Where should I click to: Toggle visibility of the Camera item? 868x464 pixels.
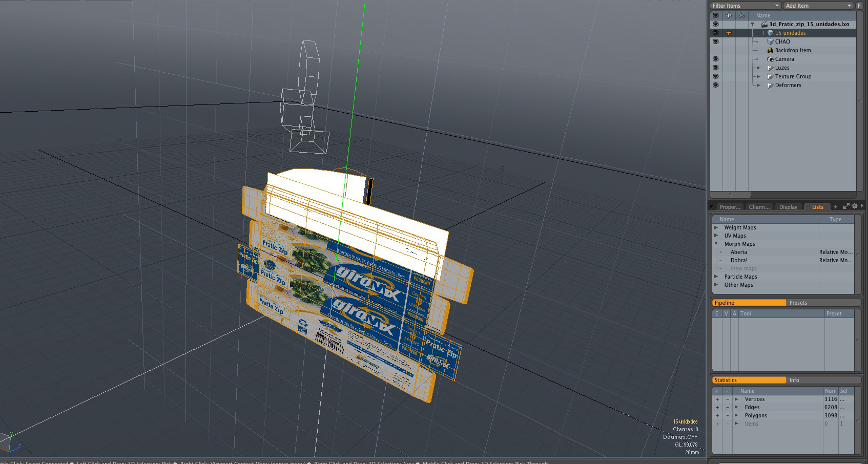click(715, 59)
